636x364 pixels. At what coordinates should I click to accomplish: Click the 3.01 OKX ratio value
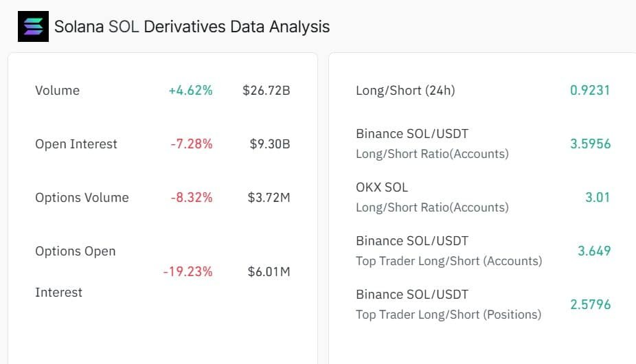pyautogui.click(x=598, y=198)
